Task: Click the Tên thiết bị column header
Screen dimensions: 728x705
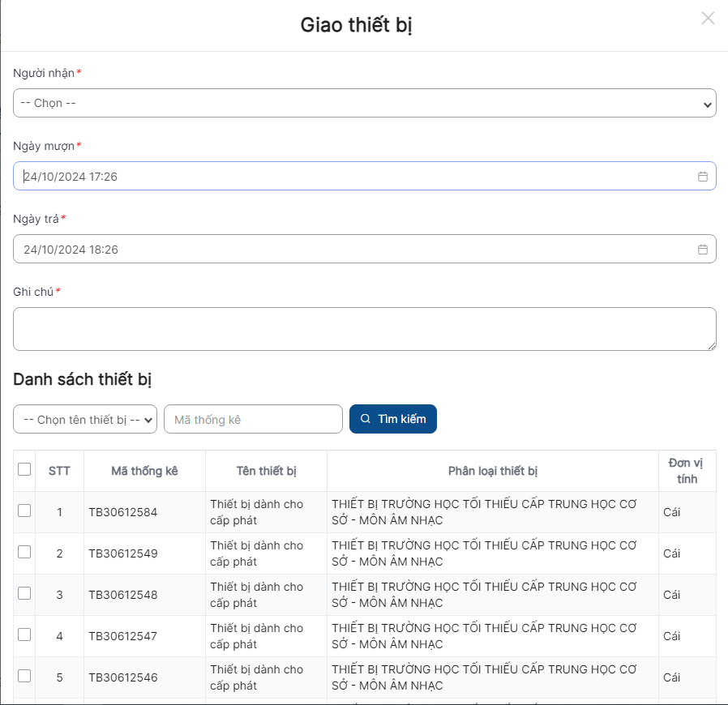Action: (x=266, y=471)
